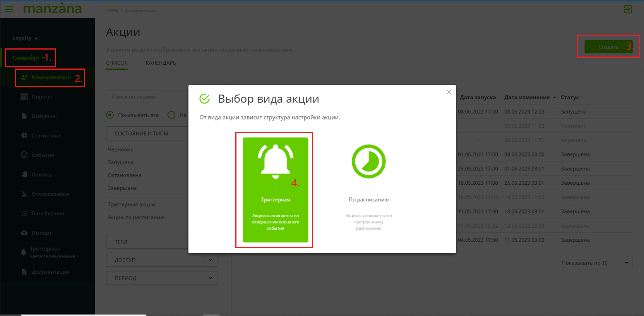Screen dimensions: 644x316
Task: Click the Создать button
Action: (608, 47)
